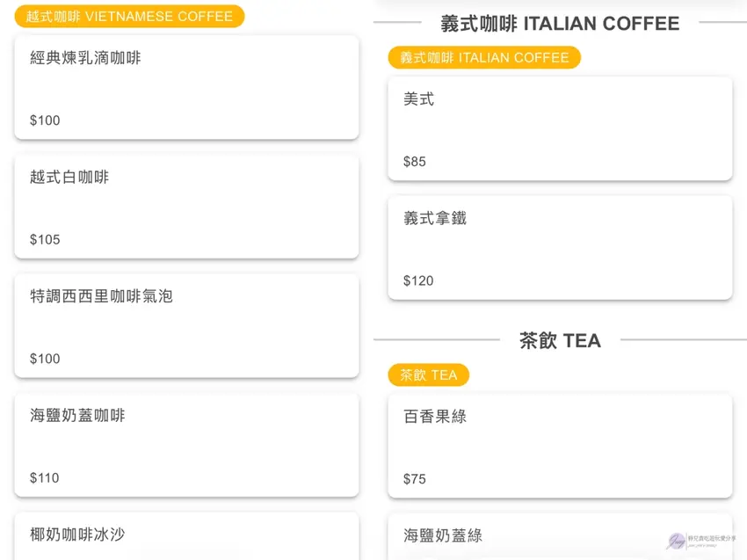Click the $110 price under 海鹽奶蓋咖啡

[45, 478]
